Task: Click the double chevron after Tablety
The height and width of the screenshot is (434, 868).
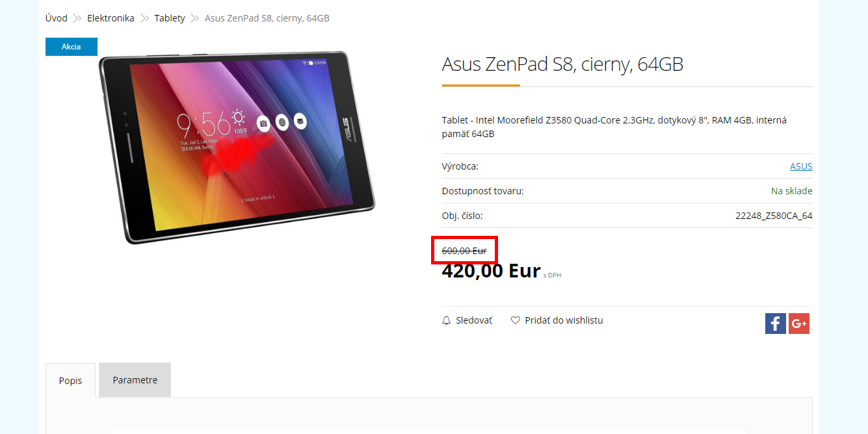Action: click(x=195, y=18)
